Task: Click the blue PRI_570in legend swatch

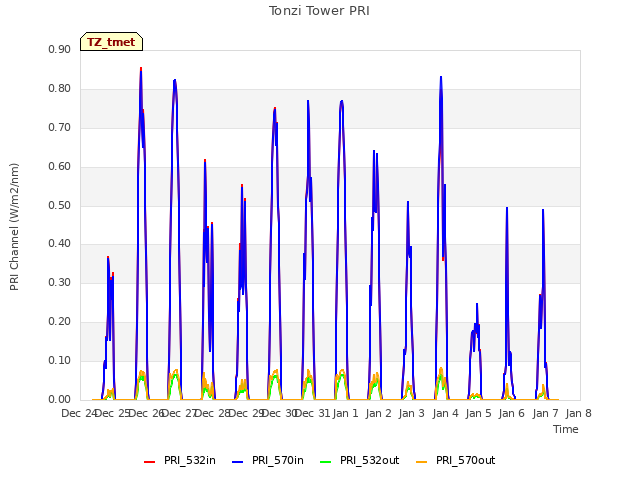Action: coord(238,462)
